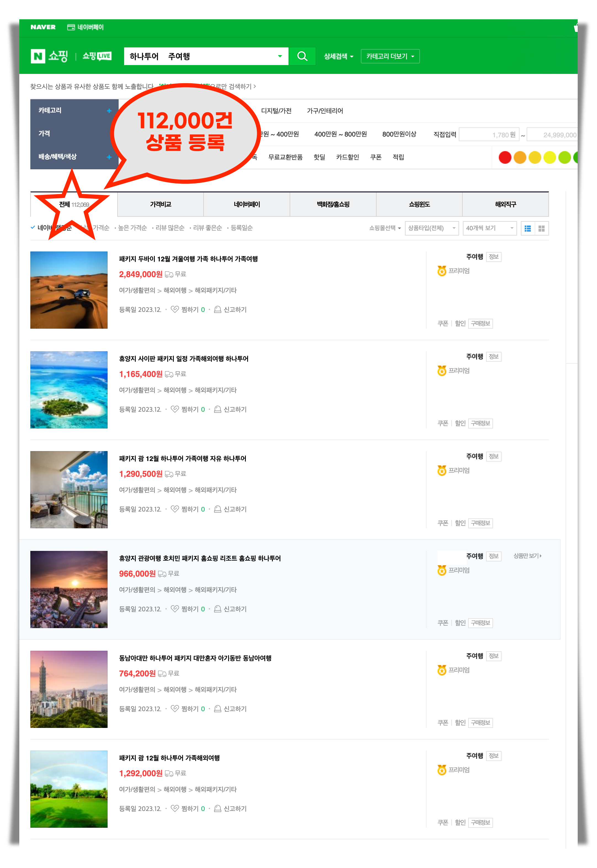The width and height of the screenshot is (597, 868).
Task: Select the 전체 results tab
Action: (x=74, y=205)
